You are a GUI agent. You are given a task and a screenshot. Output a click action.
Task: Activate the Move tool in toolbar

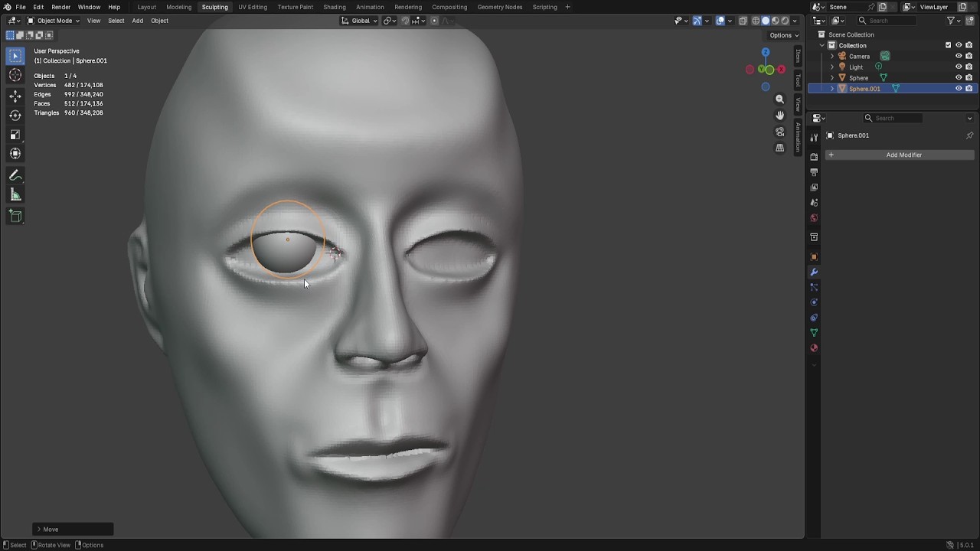coord(15,96)
